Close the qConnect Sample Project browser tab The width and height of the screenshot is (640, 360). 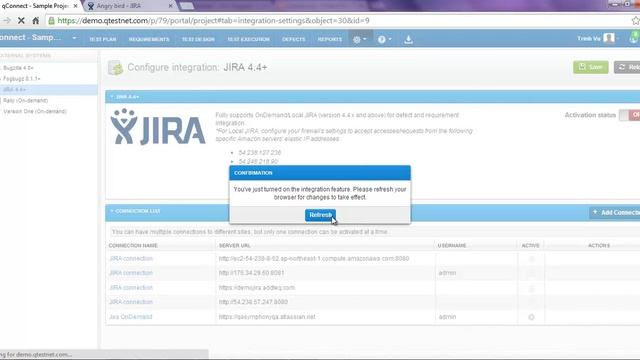click(x=75, y=6)
